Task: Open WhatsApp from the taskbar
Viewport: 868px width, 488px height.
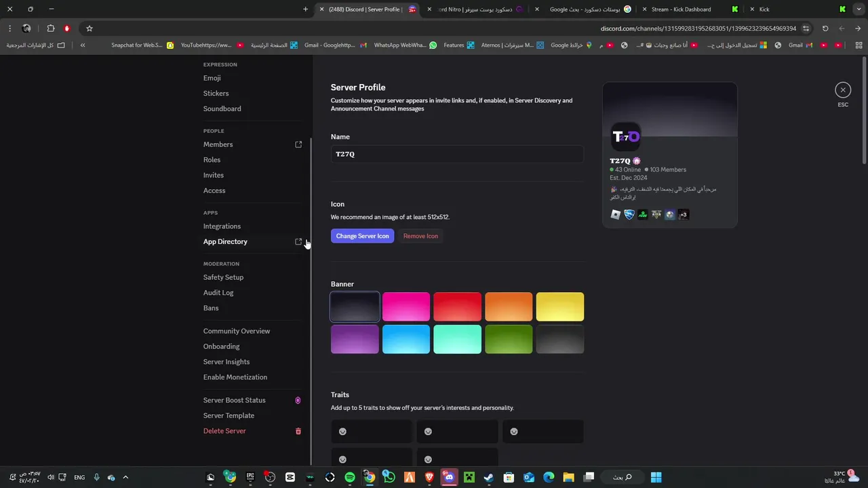Action: click(x=389, y=477)
